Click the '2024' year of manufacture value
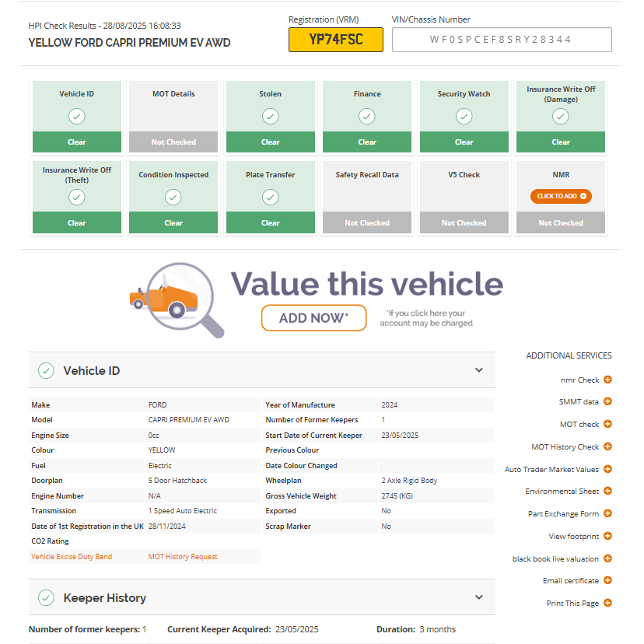This screenshot has width=644, height=644. click(x=390, y=404)
